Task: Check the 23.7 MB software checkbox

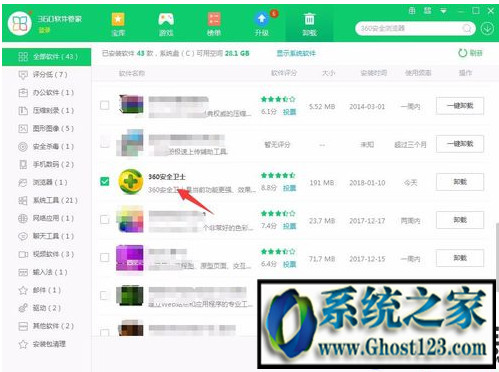Action: coord(105,220)
